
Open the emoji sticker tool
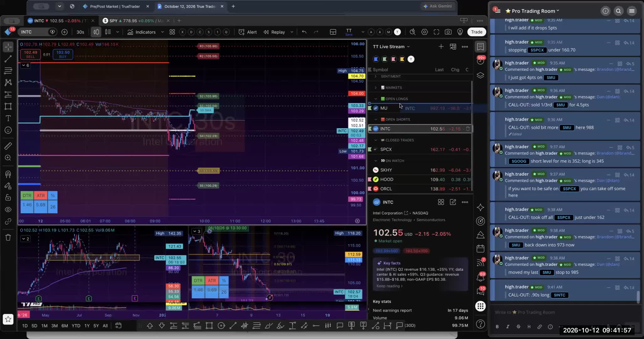point(8,130)
